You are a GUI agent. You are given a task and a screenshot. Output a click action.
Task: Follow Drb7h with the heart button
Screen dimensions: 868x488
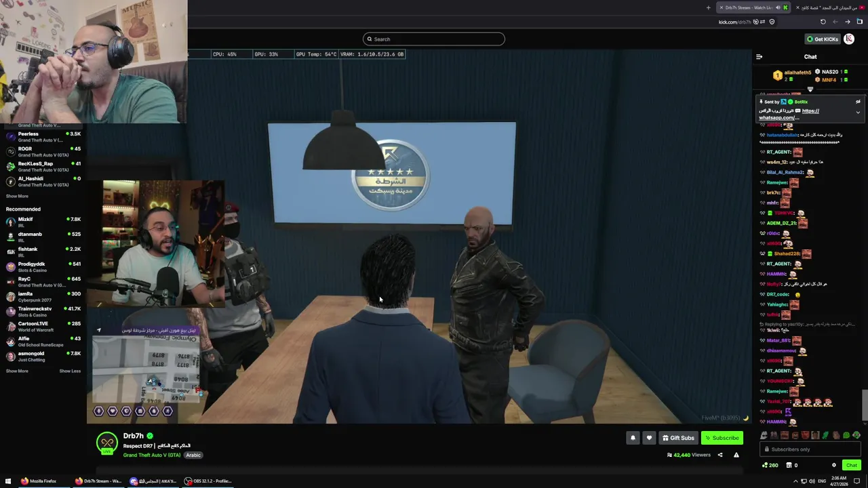pyautogui.click(x=649, y=438)
